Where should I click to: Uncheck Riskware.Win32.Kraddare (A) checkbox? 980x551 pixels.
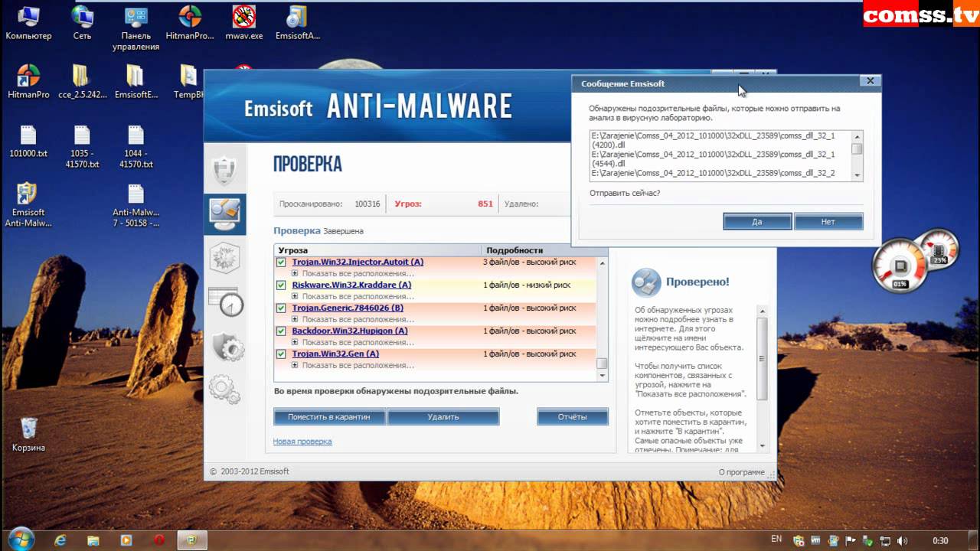(281, 285)
